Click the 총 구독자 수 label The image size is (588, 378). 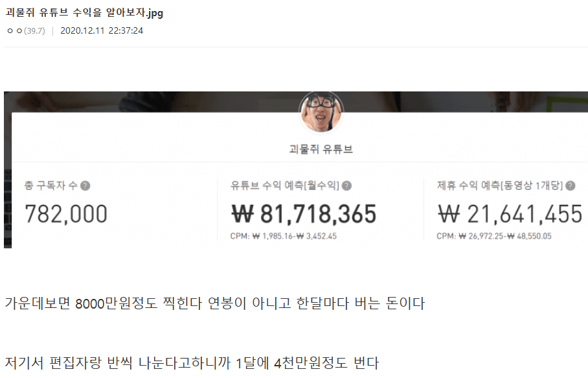point(51,186)
